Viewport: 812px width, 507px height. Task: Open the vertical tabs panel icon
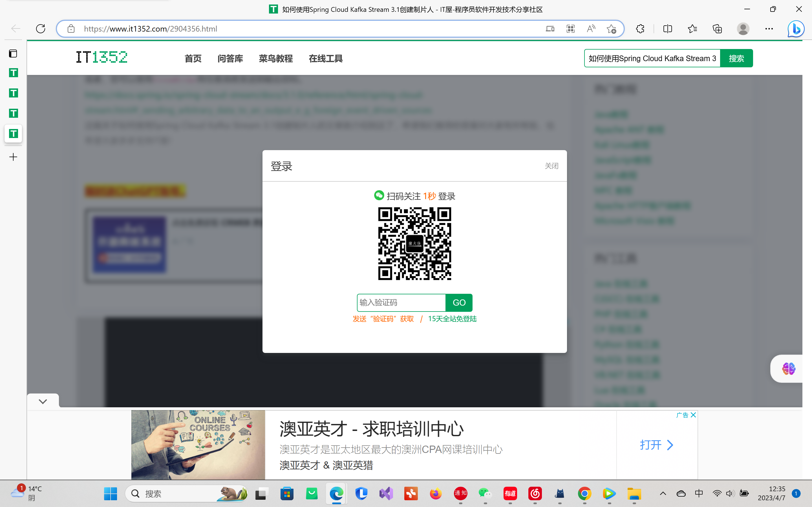pos(13,54)
